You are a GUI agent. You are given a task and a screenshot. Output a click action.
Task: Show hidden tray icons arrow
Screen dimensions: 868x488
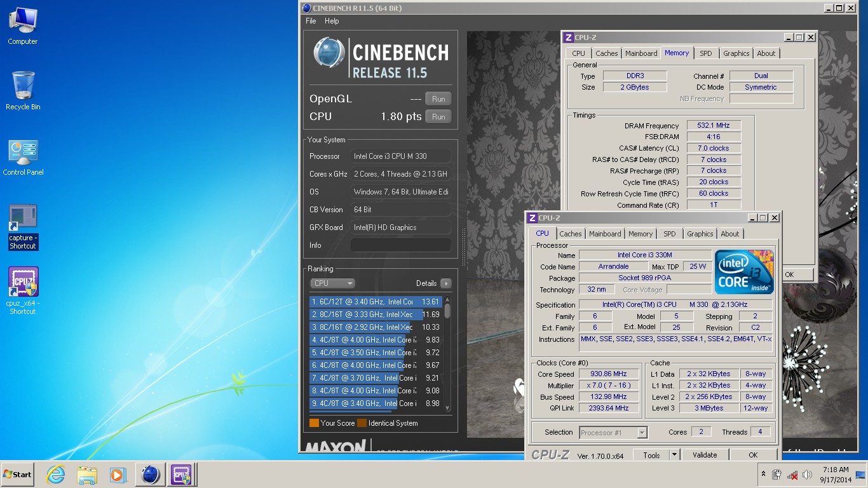[763, 475]
